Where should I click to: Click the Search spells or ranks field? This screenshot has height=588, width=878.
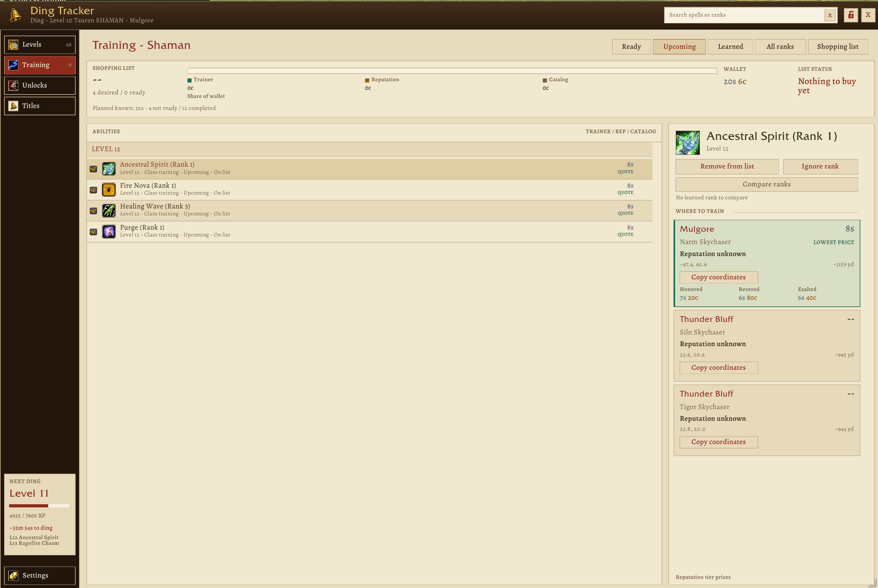744,15
